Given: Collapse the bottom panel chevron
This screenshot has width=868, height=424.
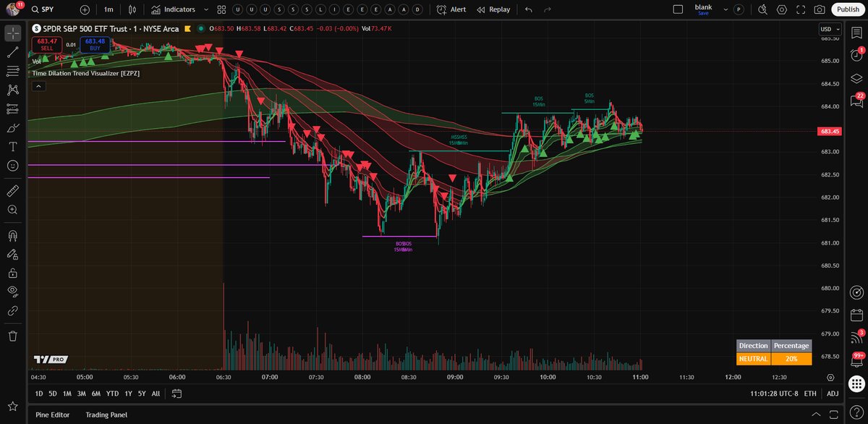Looking at the screenshot, I should click(x=816, y=414).
